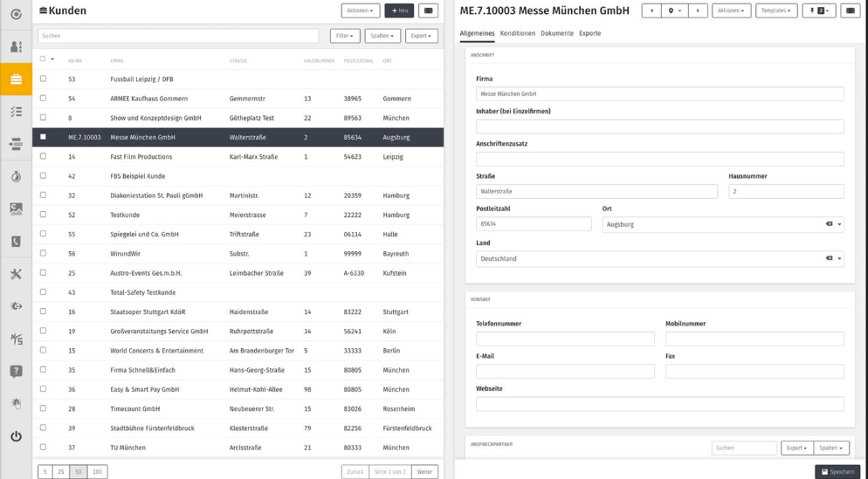Click the Webseite input field
This screenshot has height=479, width=868.
[x=660, y=404]
